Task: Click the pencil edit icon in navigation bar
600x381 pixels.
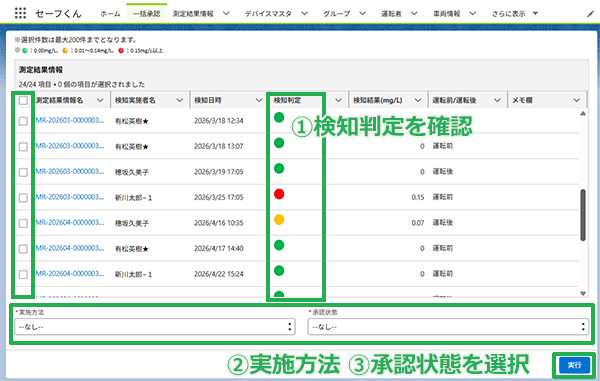Action: tap(590, 14)
